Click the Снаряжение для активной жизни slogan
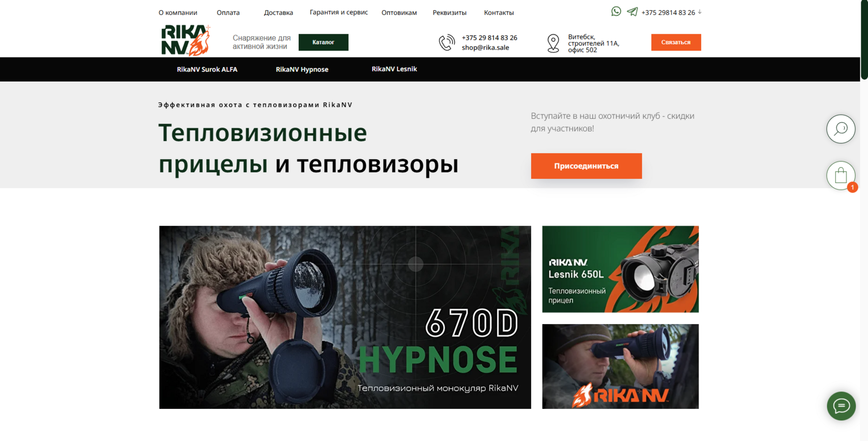Viewport: 868px width, 441px height. [x=261, y=42]
